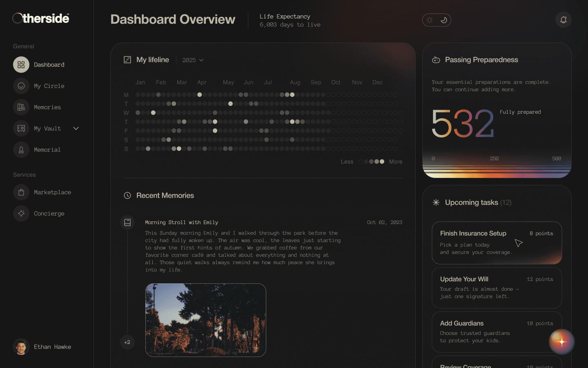
Task: Open the Morning Stroll park photo
Action: pyautogui.click(x=206, y=320)
